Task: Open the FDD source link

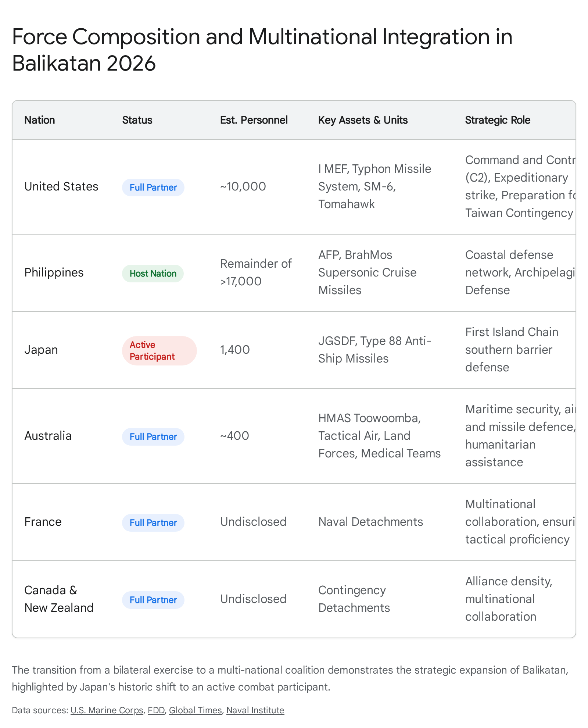Action: pos(156,710)
